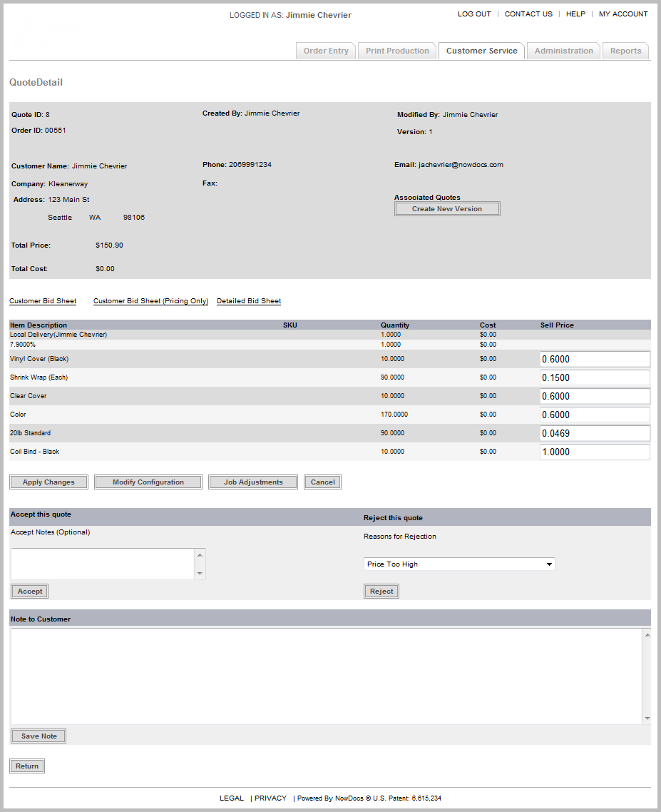The width and height of the screenshot is (661, 812).
Task: Edit 20lb Standard sell price field
Action: click(595, 433)
